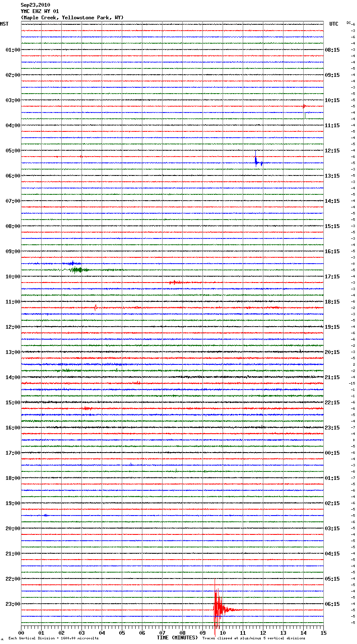Select the '05:00' MST hour label
Viewport: 357px width, 644px height.
[x=13, y=151]
